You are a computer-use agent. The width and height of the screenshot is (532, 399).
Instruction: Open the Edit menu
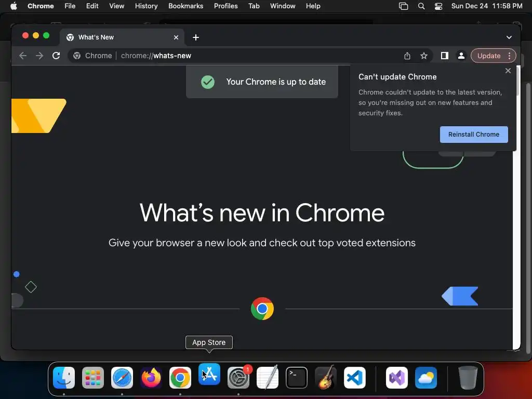click(x=92, y=6)
